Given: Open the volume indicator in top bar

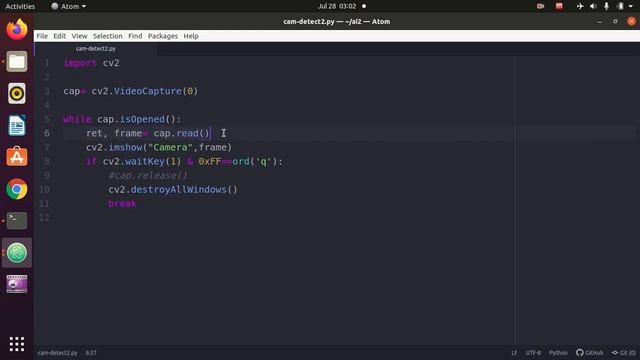Looking at the screenshot, I should 593,6.
